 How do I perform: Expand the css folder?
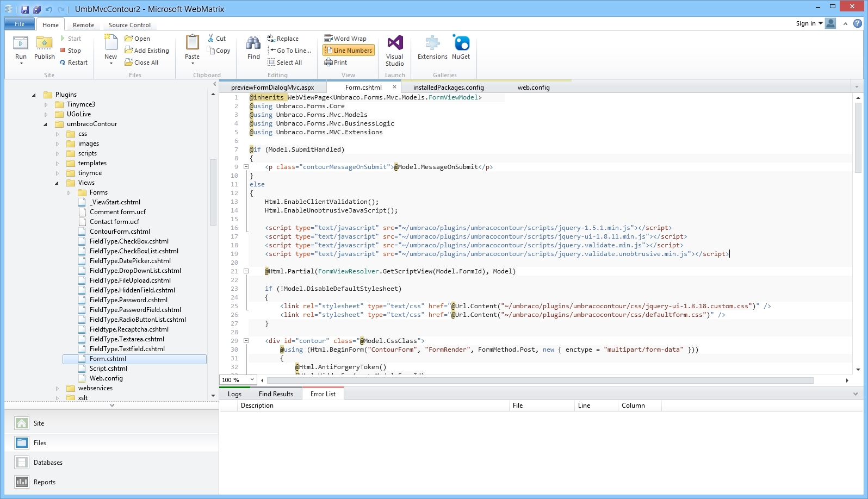(x=57, y=134)
